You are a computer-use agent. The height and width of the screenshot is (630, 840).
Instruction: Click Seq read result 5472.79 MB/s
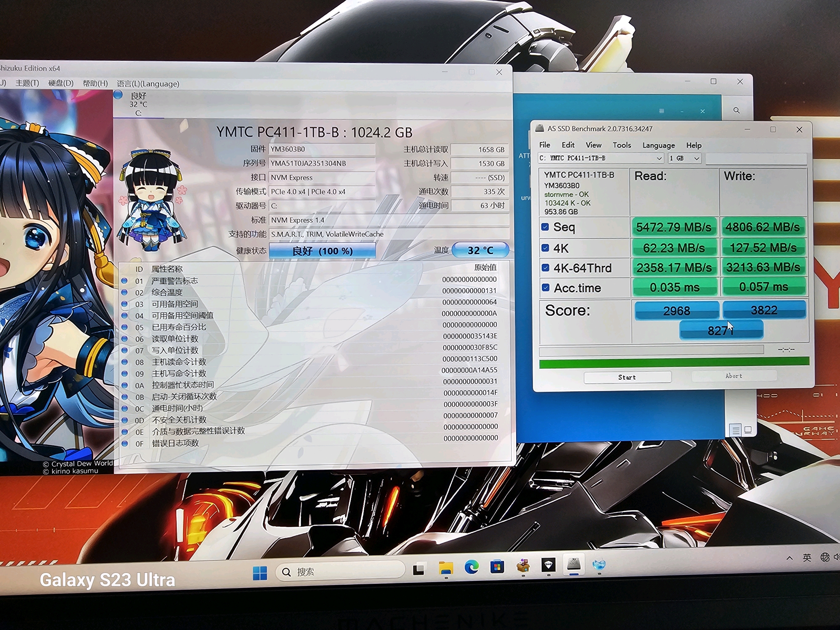(674, 227)
